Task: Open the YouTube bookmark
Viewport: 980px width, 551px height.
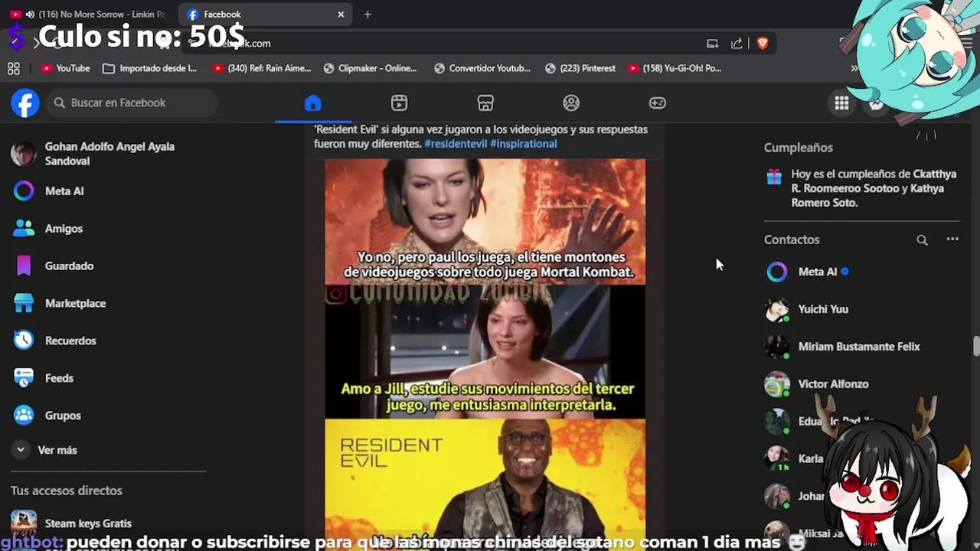Action: click(66, 68)
